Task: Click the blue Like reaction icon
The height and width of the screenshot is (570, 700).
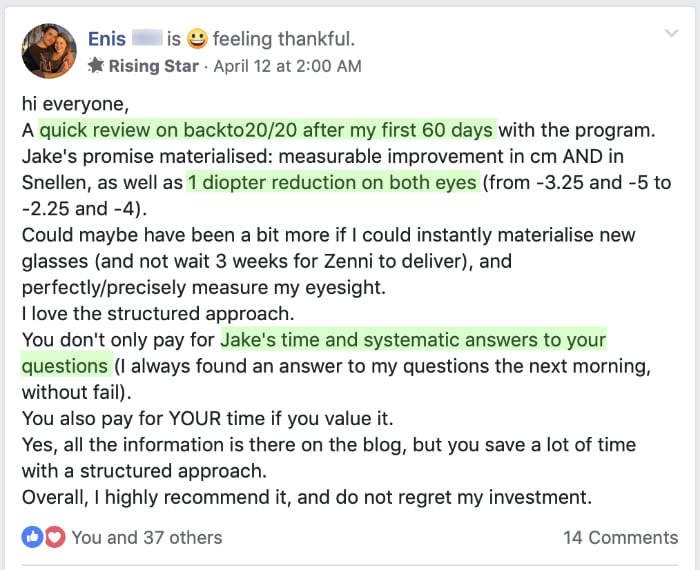Action: [33, 537]
